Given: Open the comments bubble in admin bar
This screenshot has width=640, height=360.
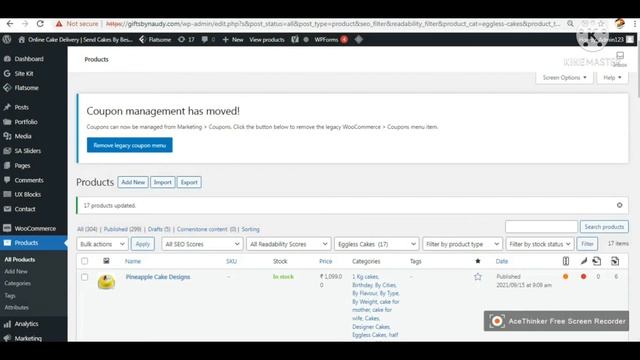Looking at the screenshot, I should 208,40.
